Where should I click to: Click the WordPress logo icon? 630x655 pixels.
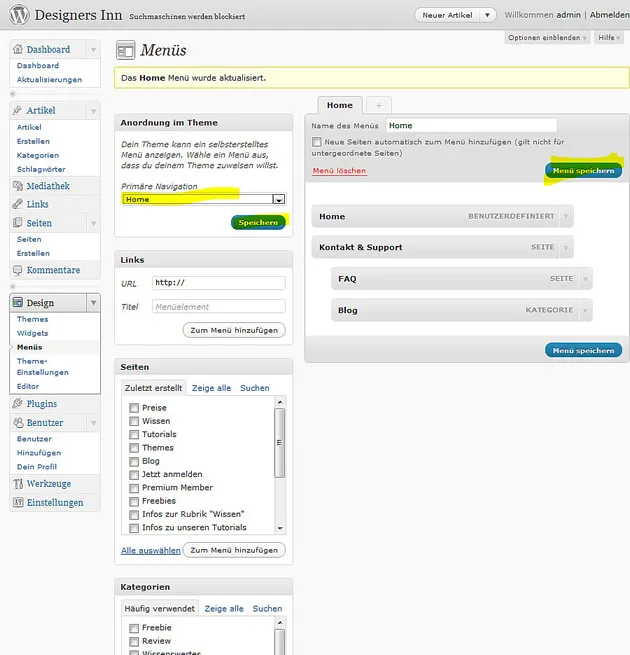point(19,15)
